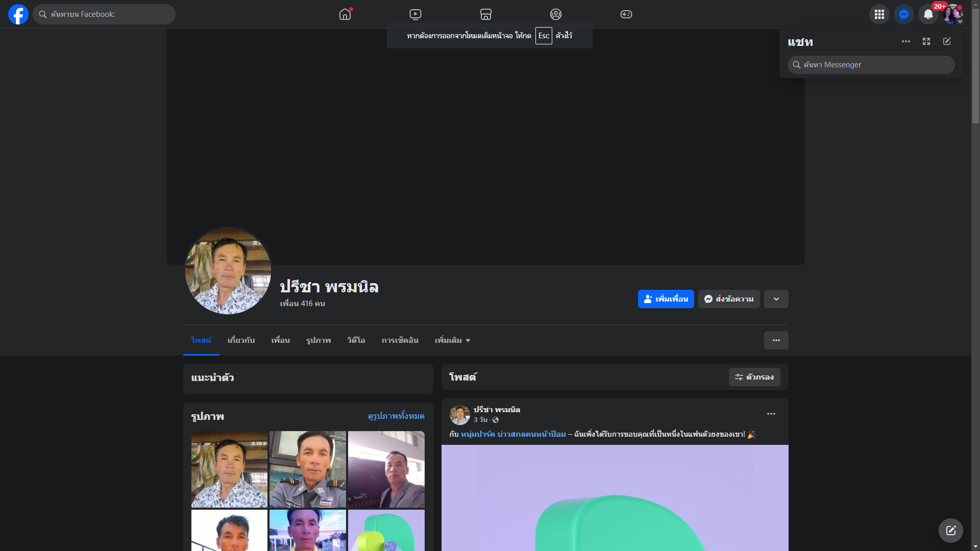Open the ตัวกรอง post filters
The image size is (980, 551).
(x=754, y=377)
